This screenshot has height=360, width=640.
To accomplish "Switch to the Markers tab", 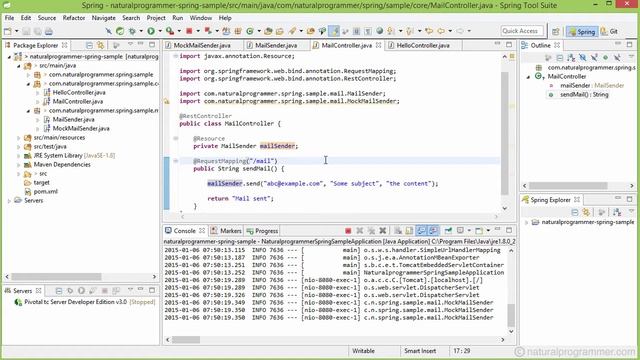I will click(x=226, y=231).
